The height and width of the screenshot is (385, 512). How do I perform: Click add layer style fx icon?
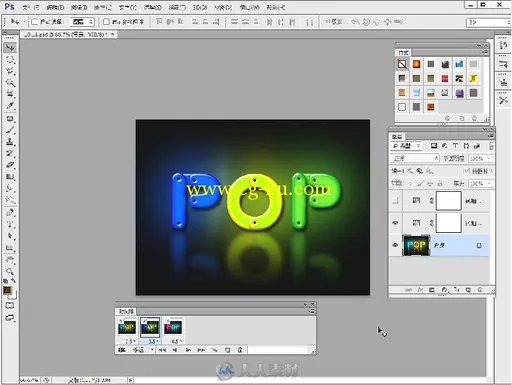pos(420,290)
